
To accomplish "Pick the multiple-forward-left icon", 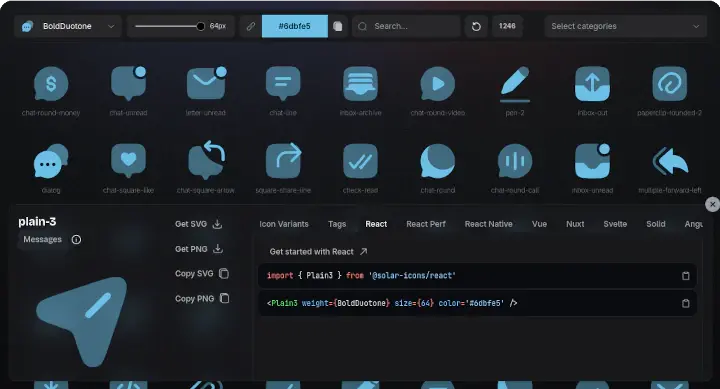I will pyautogui.click(x=670, y=161).
